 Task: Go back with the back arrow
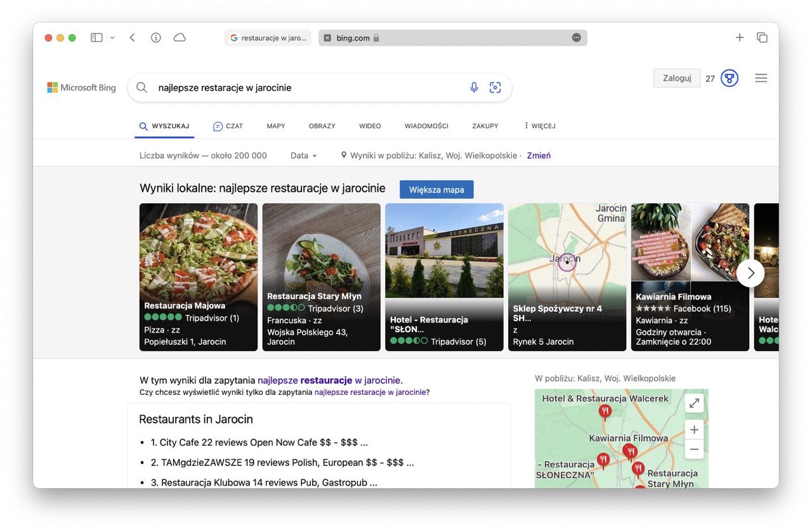[132, 38]
